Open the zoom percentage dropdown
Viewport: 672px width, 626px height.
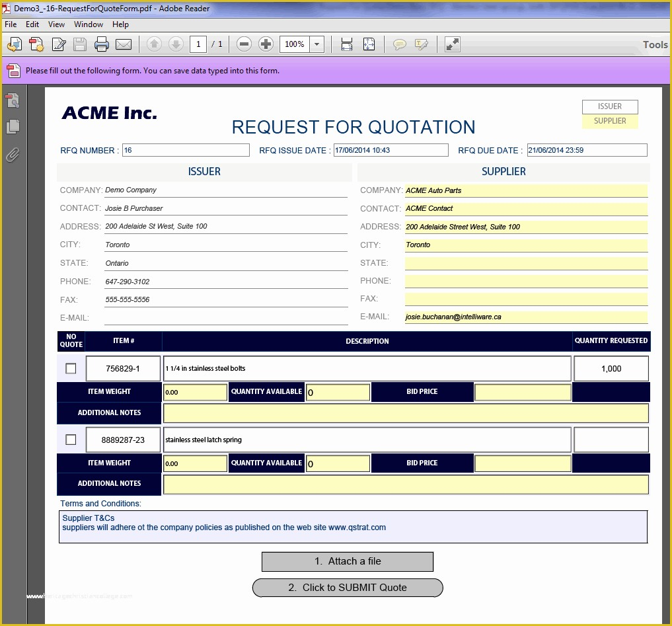(x=315, y=44)
